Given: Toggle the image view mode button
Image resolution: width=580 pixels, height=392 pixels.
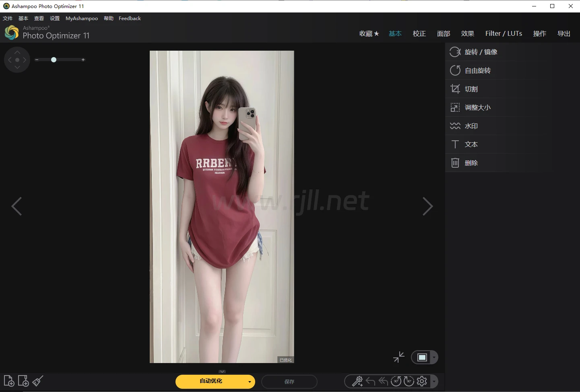Looking at the screenshot, I should 422,357.
